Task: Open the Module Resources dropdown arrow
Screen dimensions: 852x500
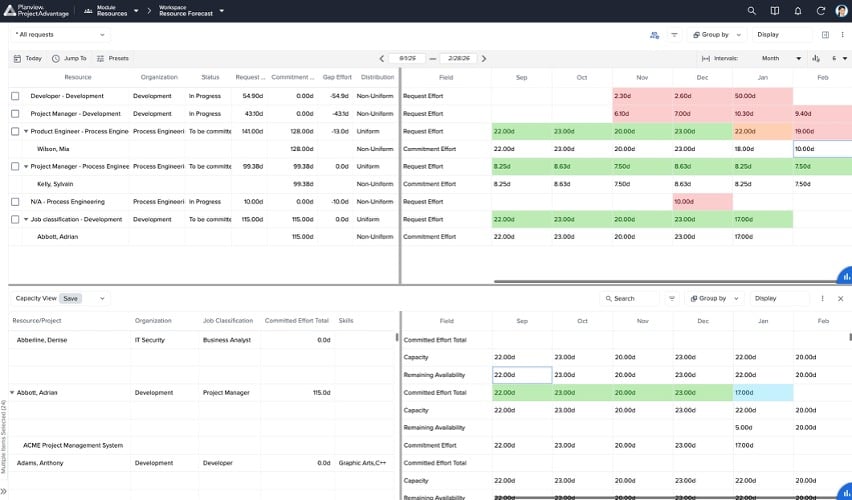Action: coord(136,11)
